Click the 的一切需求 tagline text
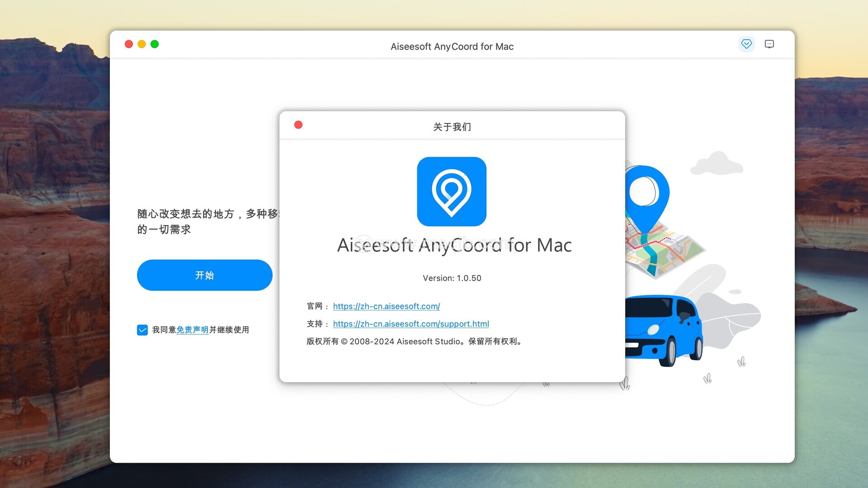 (x=164, y=230)
